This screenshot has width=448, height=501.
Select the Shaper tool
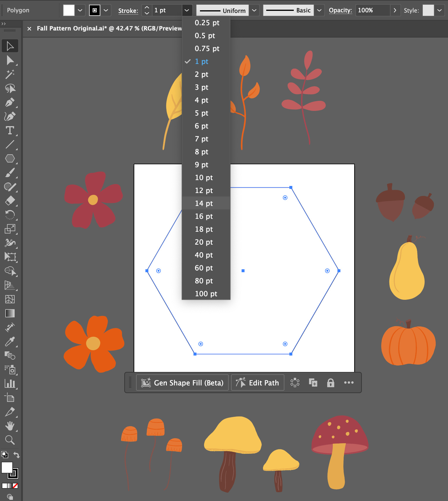pos(10,187)
